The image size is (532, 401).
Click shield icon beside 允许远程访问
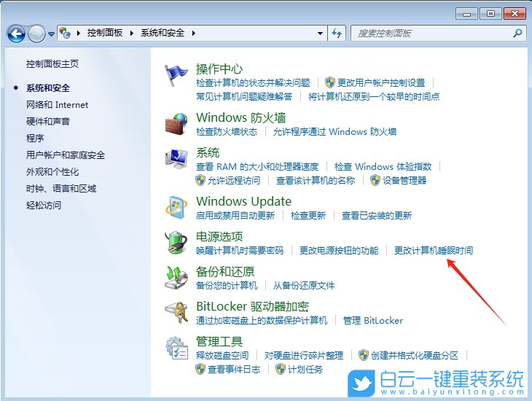[x=200, y=180]
